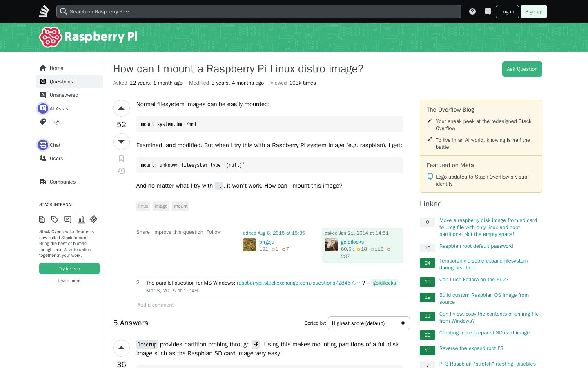
Task: Click the 'linux' tag
Action: (143, 206)
